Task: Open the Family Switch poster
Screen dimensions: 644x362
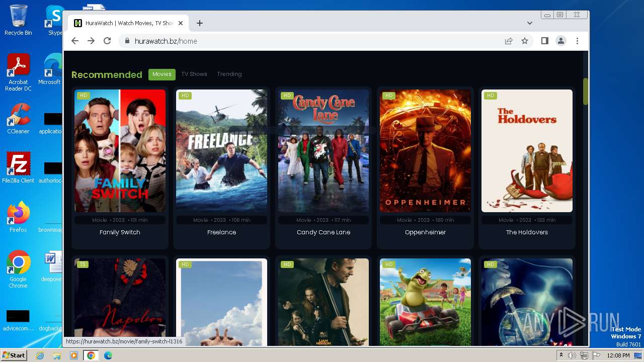Action: point(120,151)
